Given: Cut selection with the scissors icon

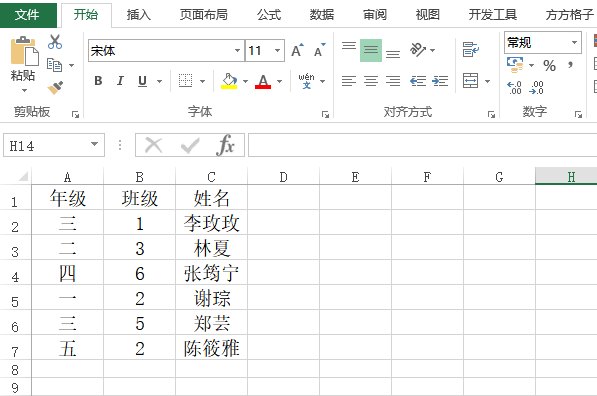Looking at the screenshot, I should 55,42.
